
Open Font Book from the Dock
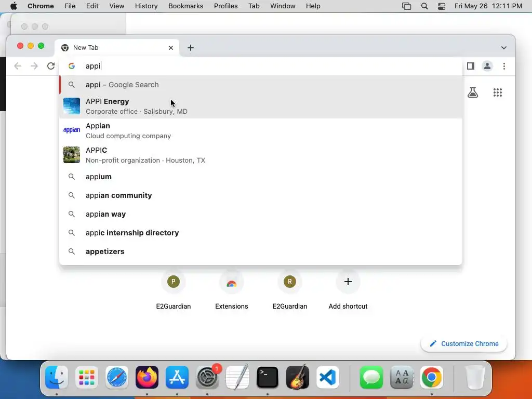tap(402, 377)
